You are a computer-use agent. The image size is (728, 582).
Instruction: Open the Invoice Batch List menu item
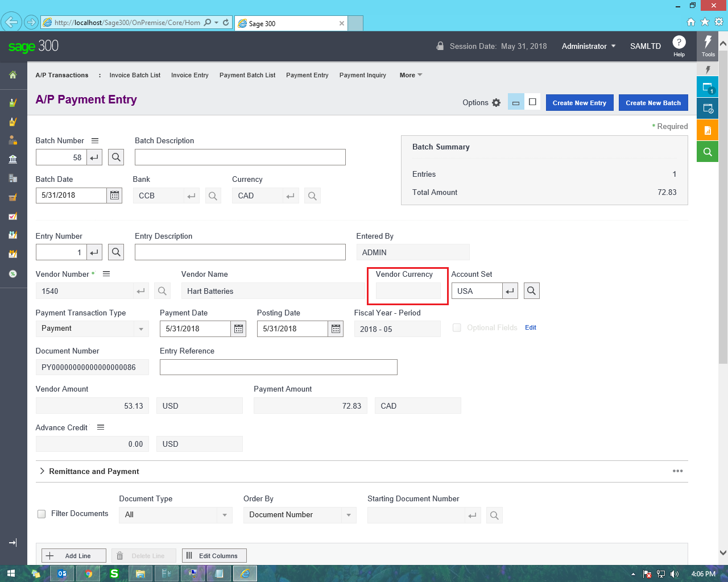pos(135,75)
